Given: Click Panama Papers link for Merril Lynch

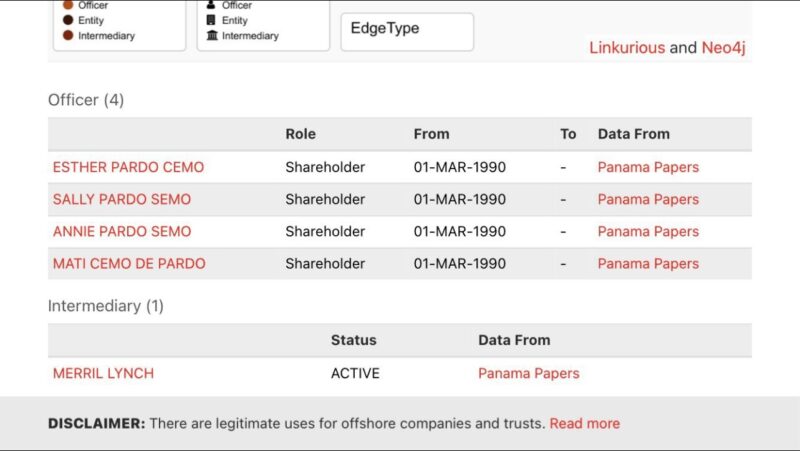Looking at the screenshot, I should [x=529, y=373].
